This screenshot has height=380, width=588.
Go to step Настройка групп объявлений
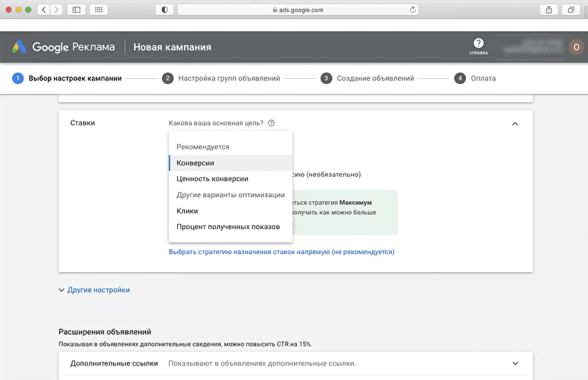(x=229, y=78)
